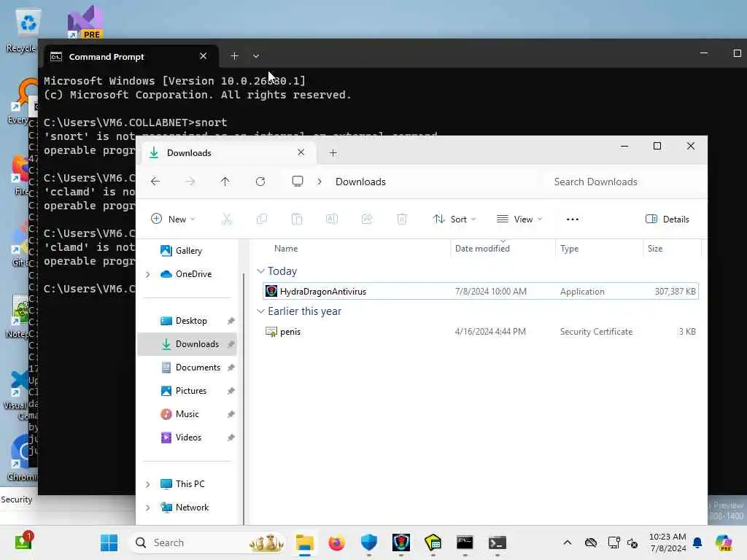The image size is (747, 560).
Task: Click the Cut scissors icon in Explorer toolbar
Action: pos(227,219)
